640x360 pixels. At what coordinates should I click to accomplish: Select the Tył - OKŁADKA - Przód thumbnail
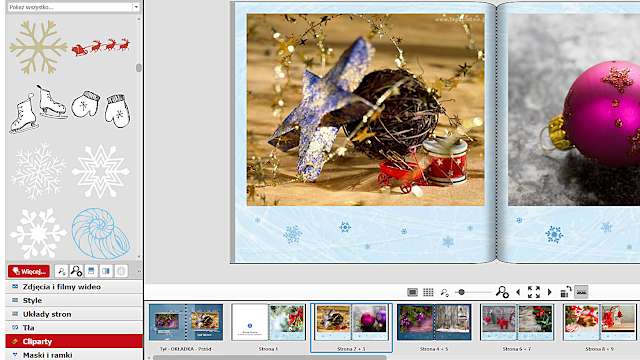(186, 322)
